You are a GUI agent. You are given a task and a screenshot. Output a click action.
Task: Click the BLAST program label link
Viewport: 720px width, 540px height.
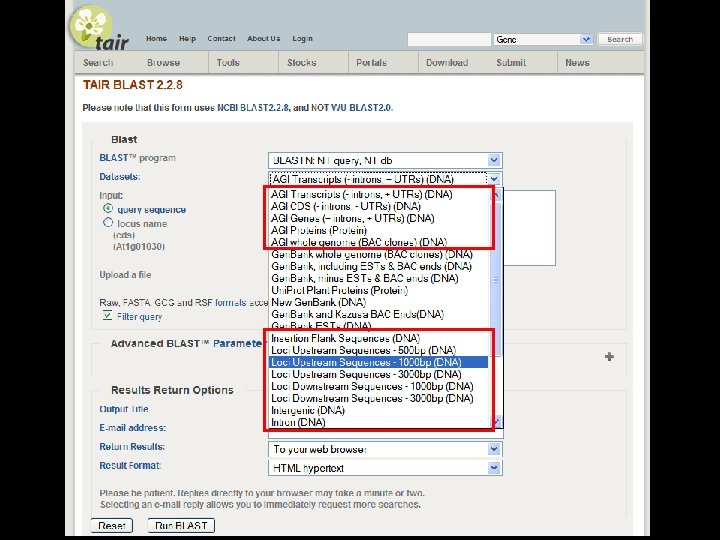(x=137, y=158)
